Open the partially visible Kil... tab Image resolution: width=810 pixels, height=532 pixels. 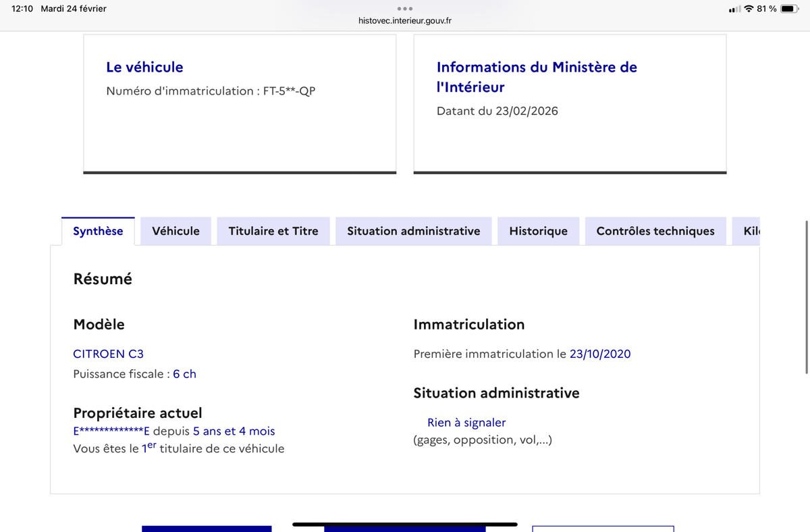tap(751, 231)
